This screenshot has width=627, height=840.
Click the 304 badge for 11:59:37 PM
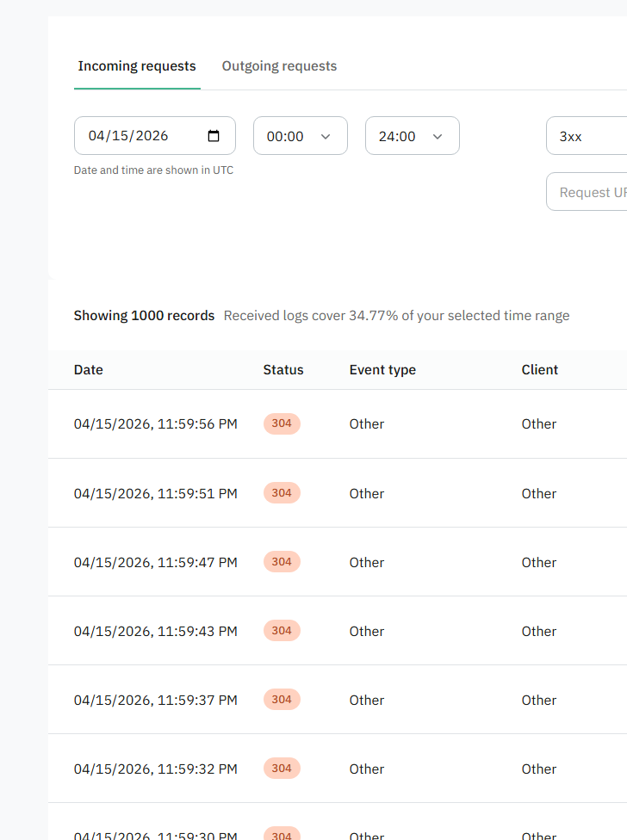[282, 700]
